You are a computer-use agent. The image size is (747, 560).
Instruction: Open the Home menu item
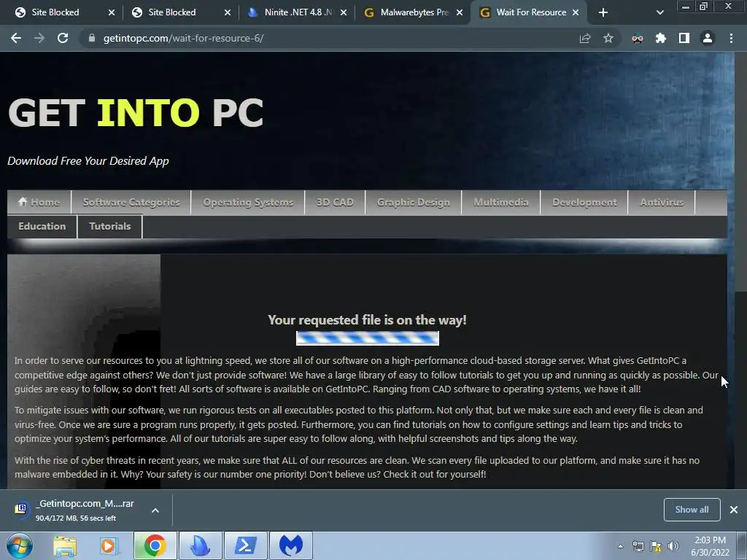click(39, 202)
